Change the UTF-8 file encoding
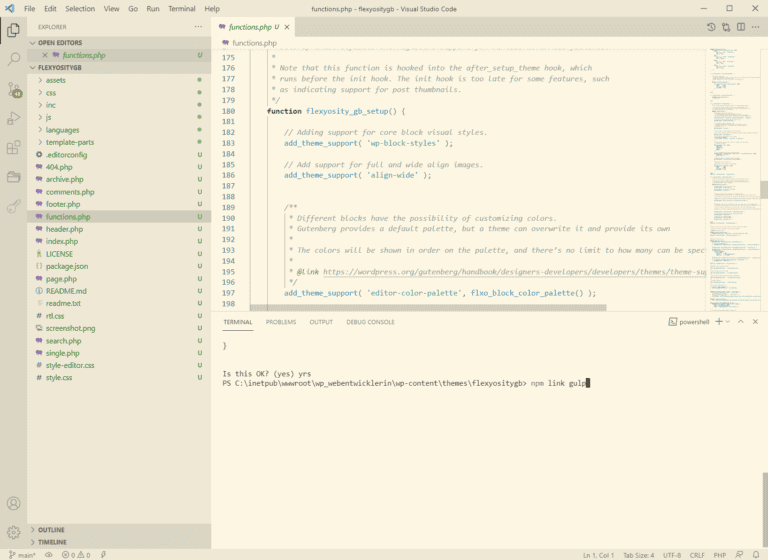 [x=672, y=555]
